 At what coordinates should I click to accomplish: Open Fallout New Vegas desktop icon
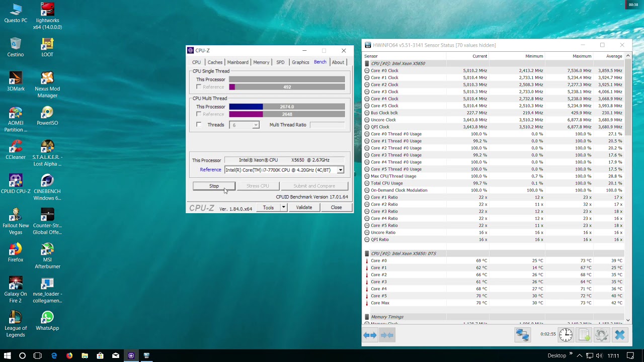coord(16,221)
